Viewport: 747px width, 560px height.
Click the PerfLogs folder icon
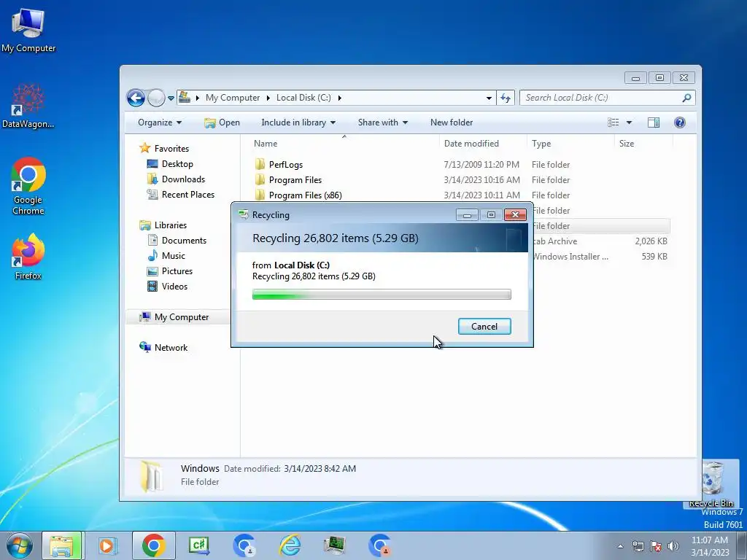coord(260,164)
